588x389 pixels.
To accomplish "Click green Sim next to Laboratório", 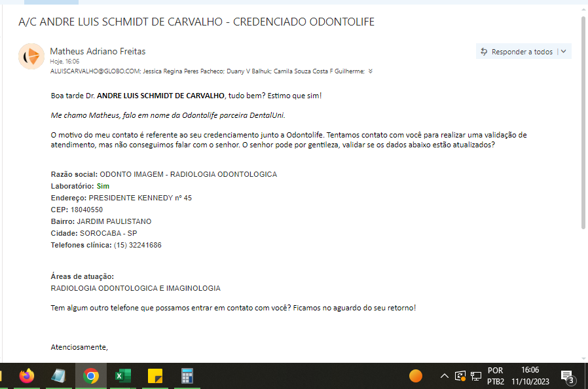I will click(x=103, y=186).
